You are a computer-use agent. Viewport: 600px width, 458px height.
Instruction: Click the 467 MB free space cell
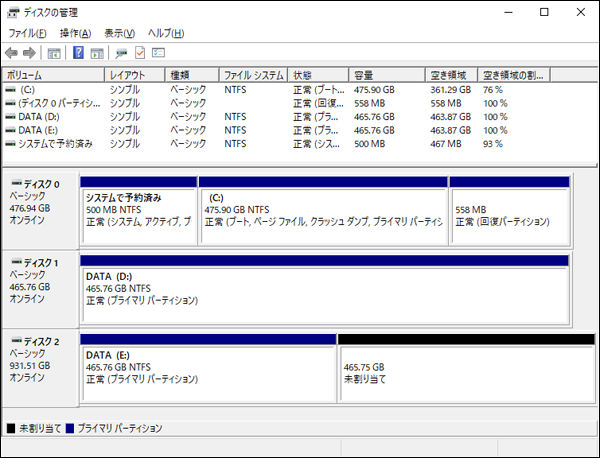click(446, 144)
